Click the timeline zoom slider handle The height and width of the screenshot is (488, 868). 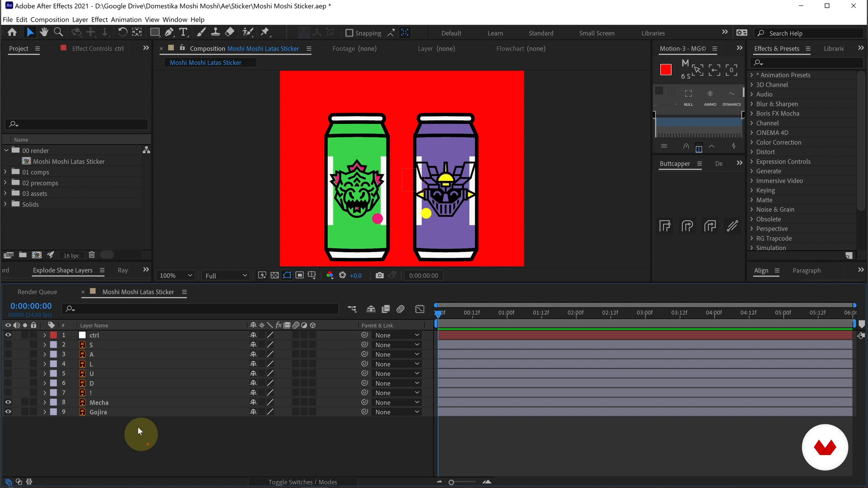coord(451,482)
